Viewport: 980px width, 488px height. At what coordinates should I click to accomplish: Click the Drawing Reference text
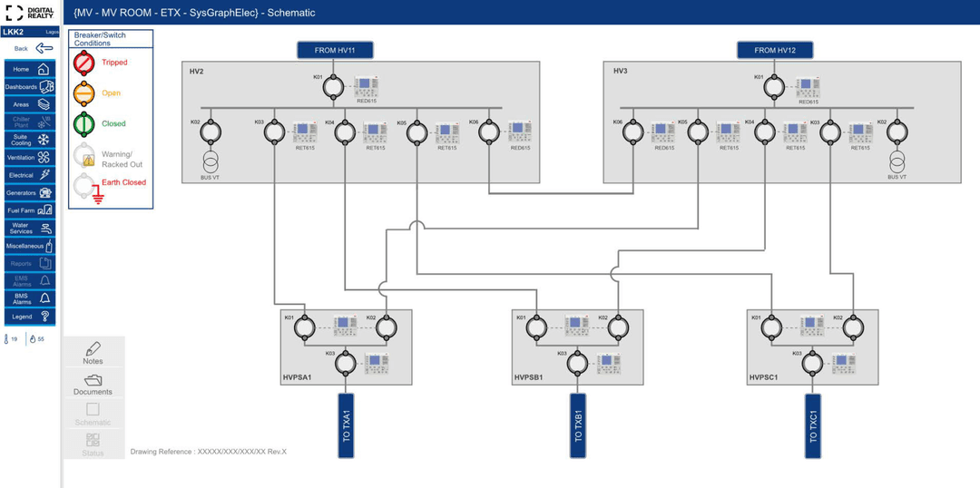208,451
